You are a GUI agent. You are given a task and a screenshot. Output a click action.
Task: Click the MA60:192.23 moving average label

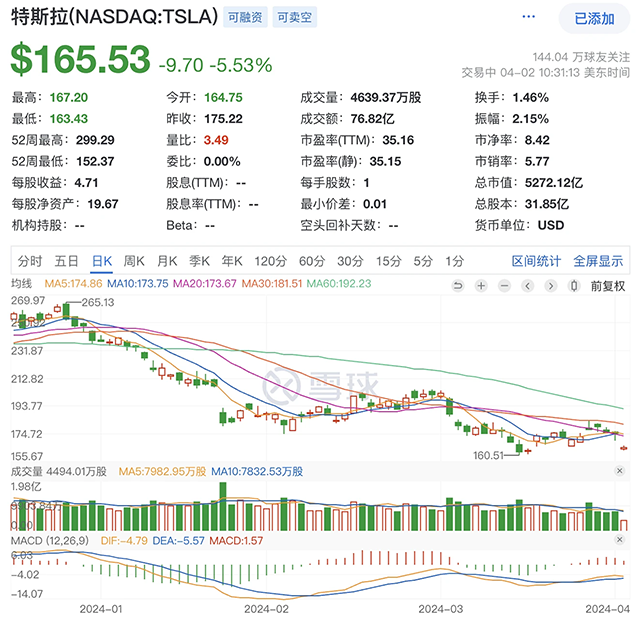[x=339, y=283]
